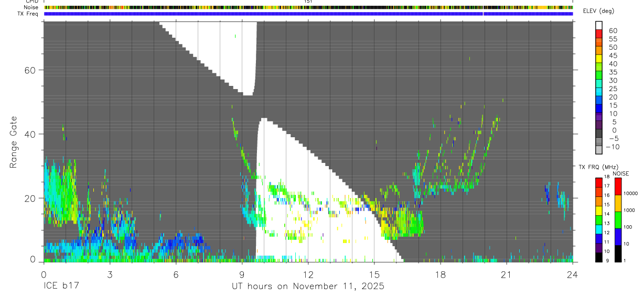The width and height of the screenshot is (644, 297).
Task: Click the x-axis tick label '6'
Action: (x=176, y=274)
